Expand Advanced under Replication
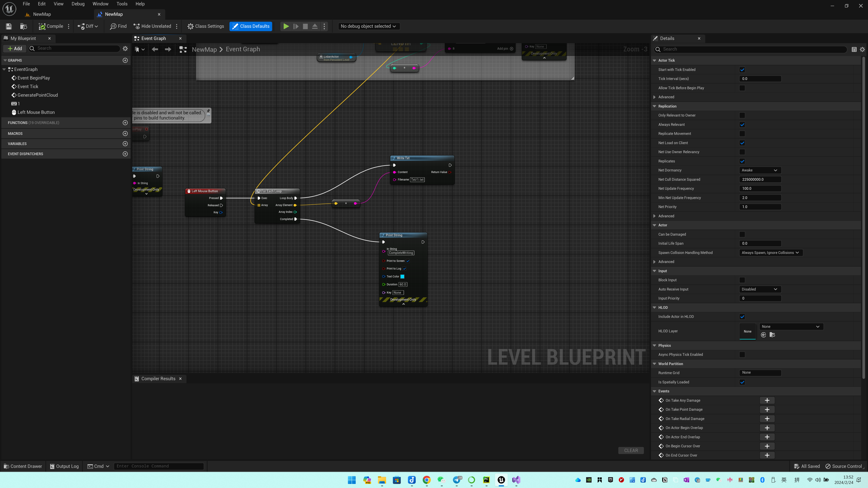This screenshot has height=488, width=868. pyautogui.click(x=654, y=216)
